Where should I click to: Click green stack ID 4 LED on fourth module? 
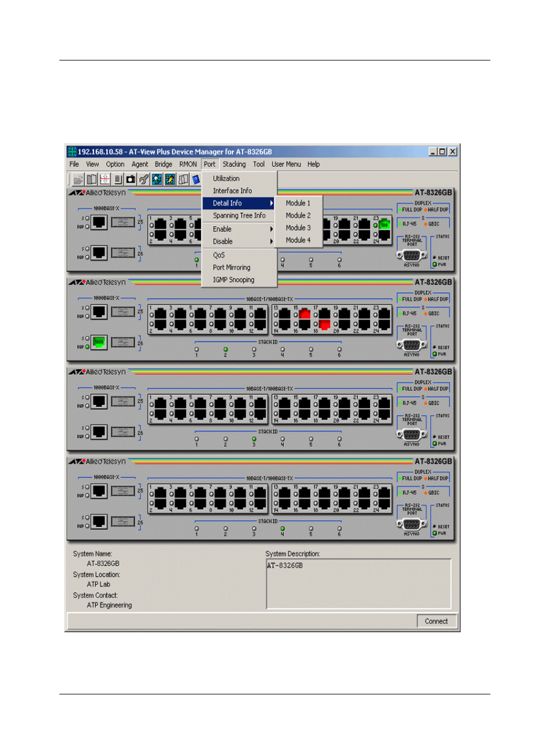click(x=283, y=529)
